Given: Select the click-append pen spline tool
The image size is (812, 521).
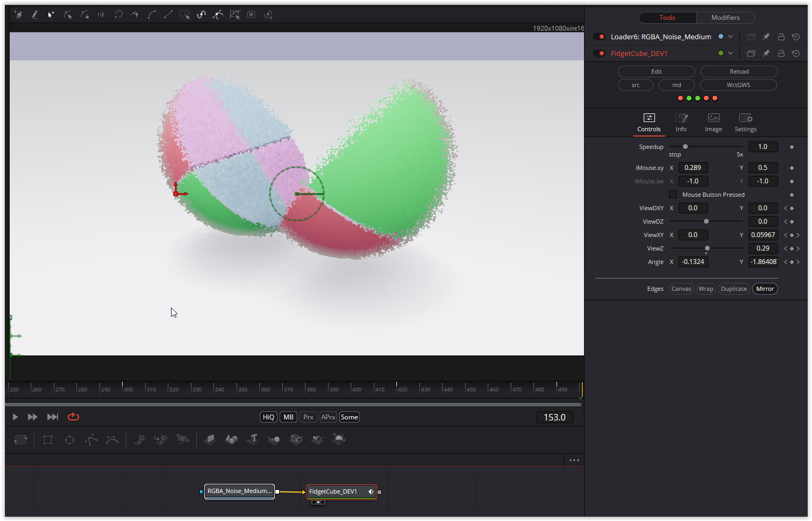Looking at the screenshot, I should [18, 15].
